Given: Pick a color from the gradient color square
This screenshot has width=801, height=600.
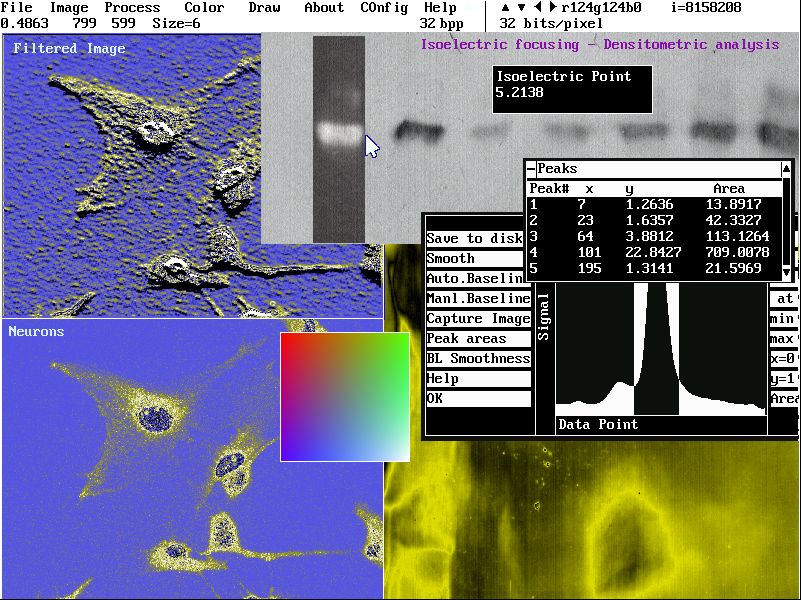Looking at the screenshot, I should (x=345, y=397).
